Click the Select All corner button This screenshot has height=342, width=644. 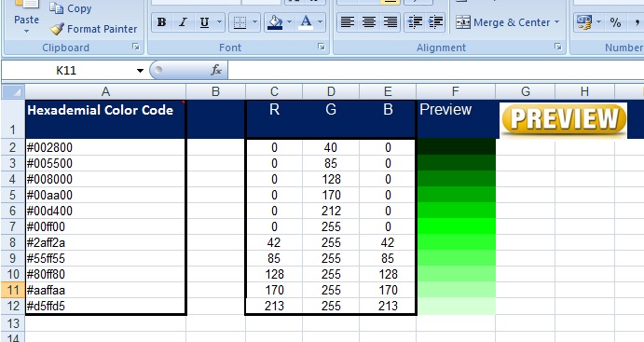point(13,91)
